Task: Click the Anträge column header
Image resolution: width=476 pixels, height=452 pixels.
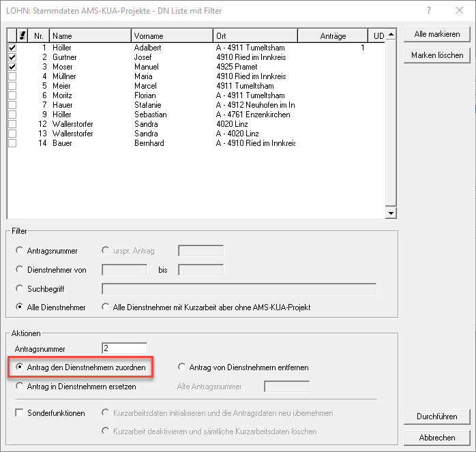Action: pos(333,36)
